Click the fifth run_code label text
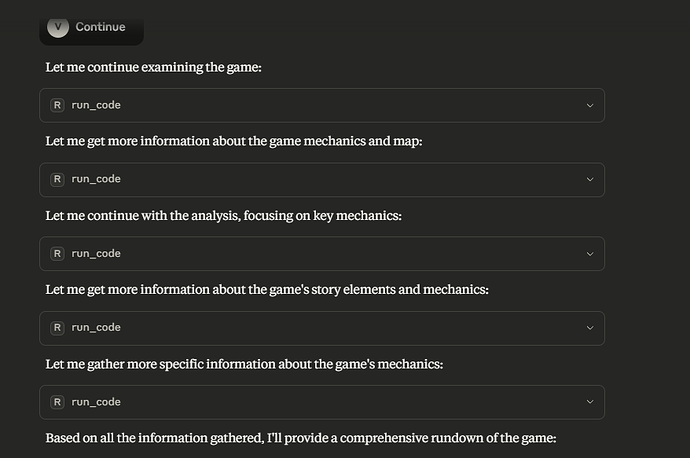Viewport: 690px width, 458px height. pos(96,402)
